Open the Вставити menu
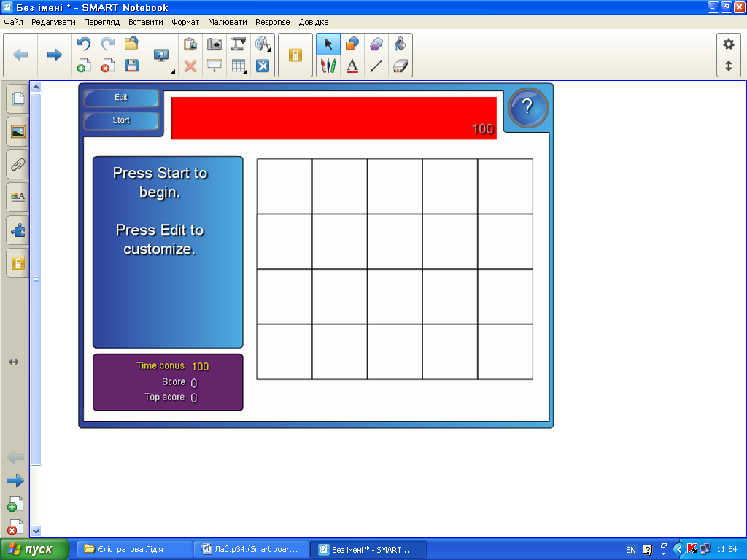Viewport: 747px width, 560px height. pyautogui.click(x=145, y=22)
